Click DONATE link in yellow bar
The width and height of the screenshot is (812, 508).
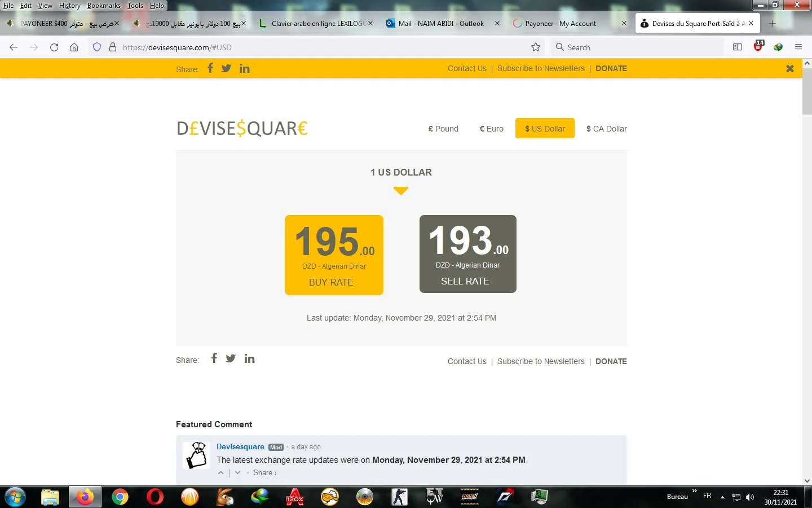pyautogui.click(x=611, y=68)
